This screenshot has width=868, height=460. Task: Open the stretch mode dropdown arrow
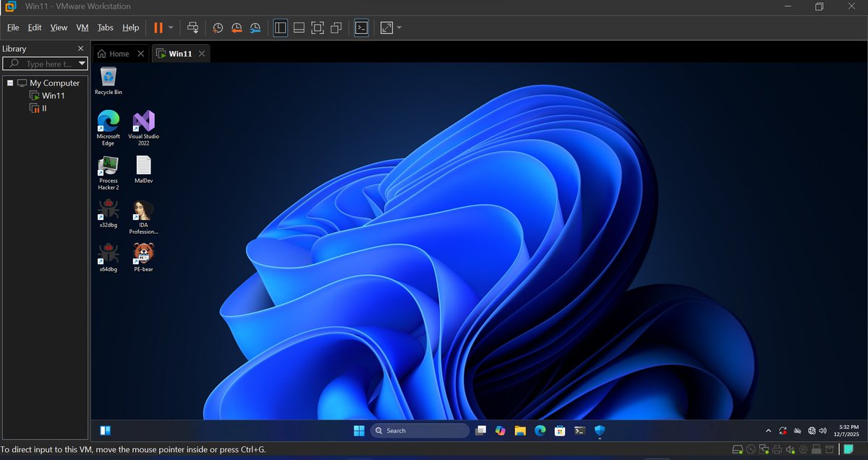399,27
